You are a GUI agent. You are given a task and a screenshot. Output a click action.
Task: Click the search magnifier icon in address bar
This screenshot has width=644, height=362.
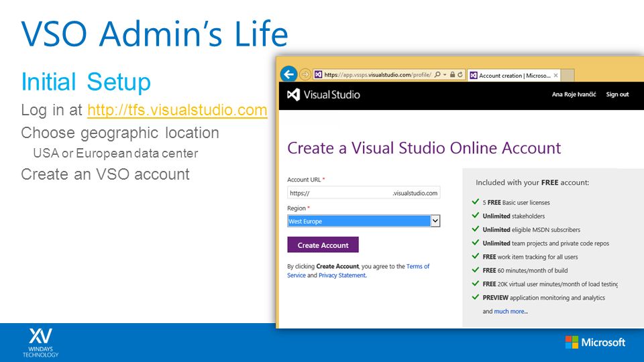[437, 74]
